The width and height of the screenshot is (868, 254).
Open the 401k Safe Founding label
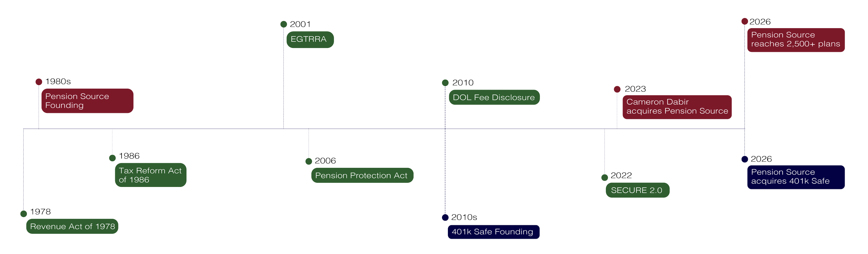(x=494, y=232)
